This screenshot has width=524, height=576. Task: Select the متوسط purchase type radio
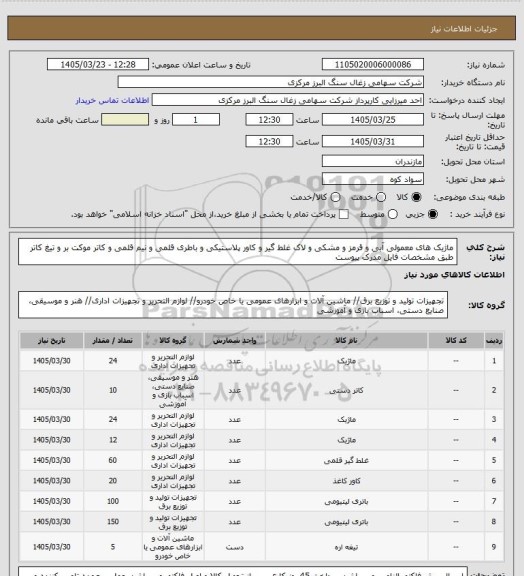[393, 214]
